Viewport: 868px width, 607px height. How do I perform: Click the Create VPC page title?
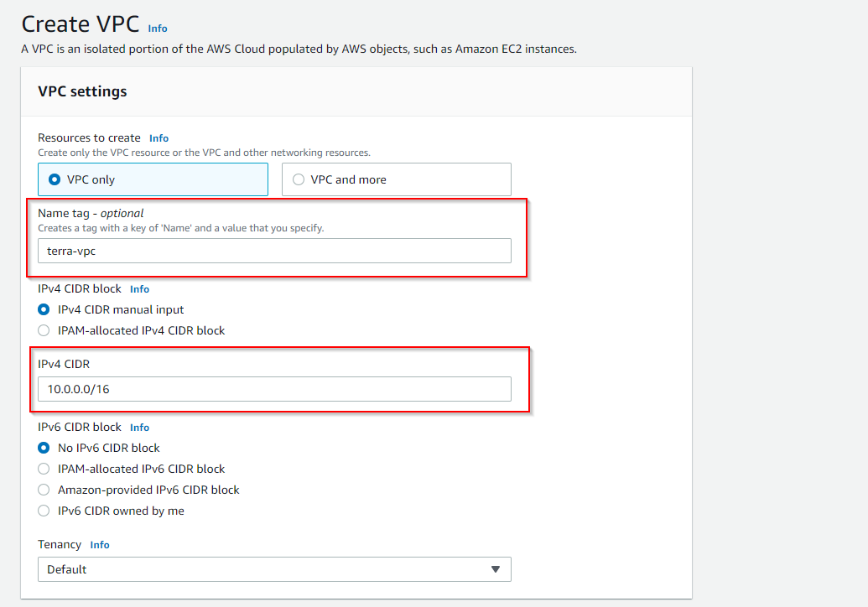pos(81,24)
